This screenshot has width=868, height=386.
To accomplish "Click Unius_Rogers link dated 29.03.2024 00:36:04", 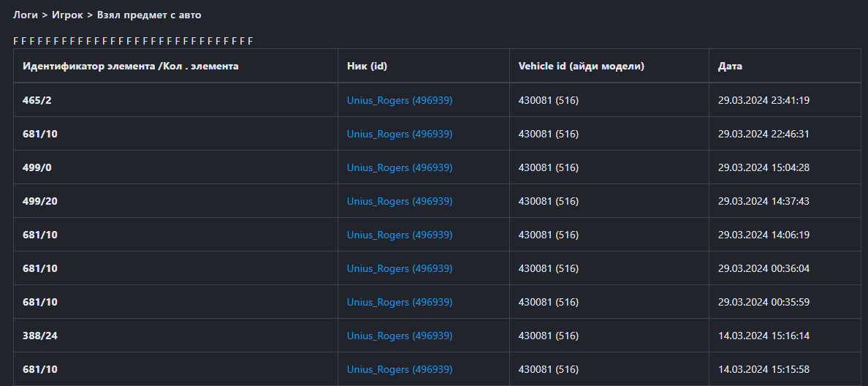I will [400, 268].
